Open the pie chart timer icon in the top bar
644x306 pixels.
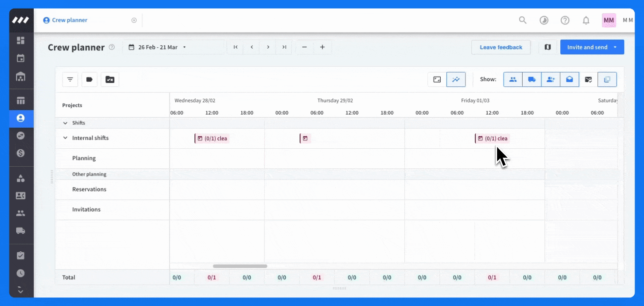[544, 20]
